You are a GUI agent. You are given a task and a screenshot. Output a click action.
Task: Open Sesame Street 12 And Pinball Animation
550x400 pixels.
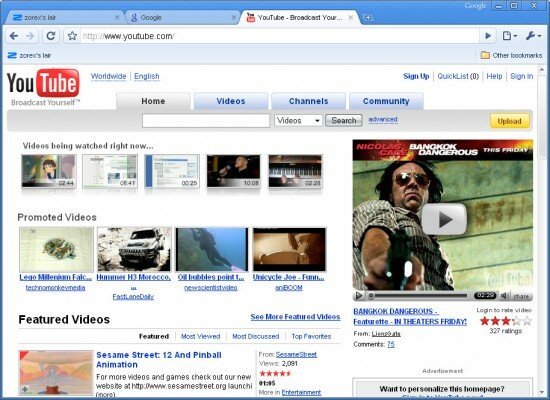click(x=159, y=360)
